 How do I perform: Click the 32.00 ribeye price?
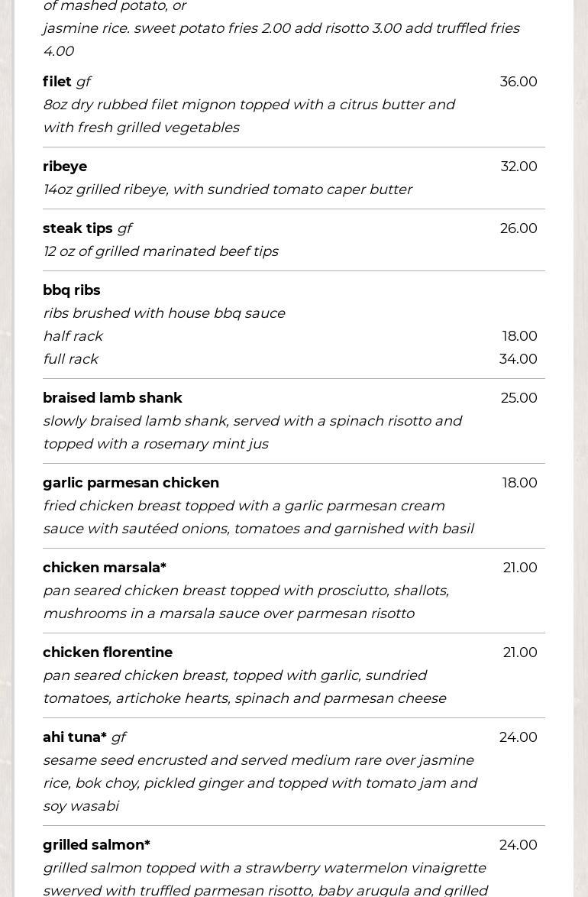(x=519, y=167)
